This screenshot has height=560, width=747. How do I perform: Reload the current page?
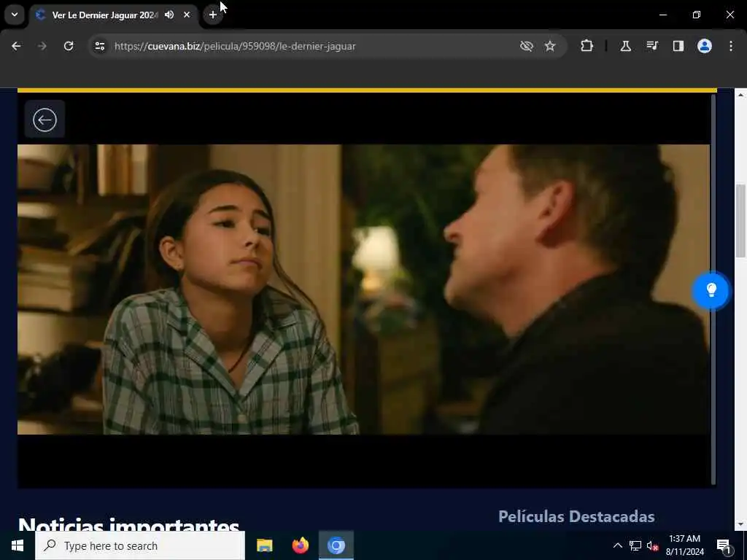pyautogui.click(x=69, y=46)
